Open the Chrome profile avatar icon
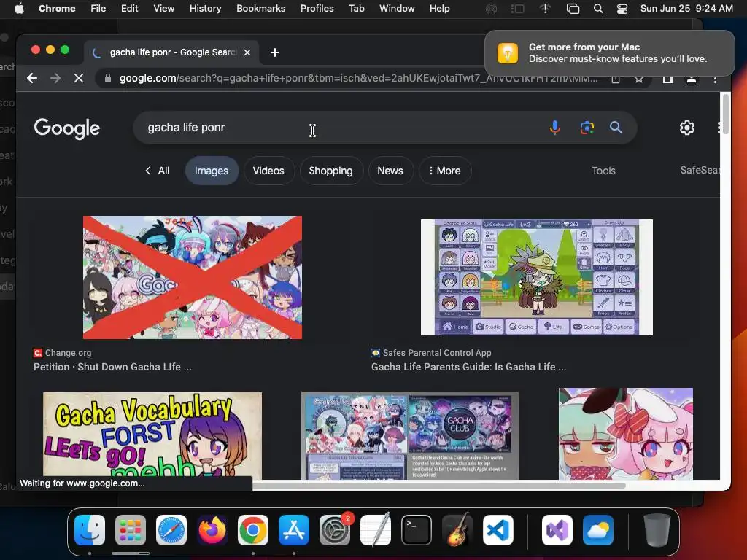 pyautogui.click(x=692, y=79)
